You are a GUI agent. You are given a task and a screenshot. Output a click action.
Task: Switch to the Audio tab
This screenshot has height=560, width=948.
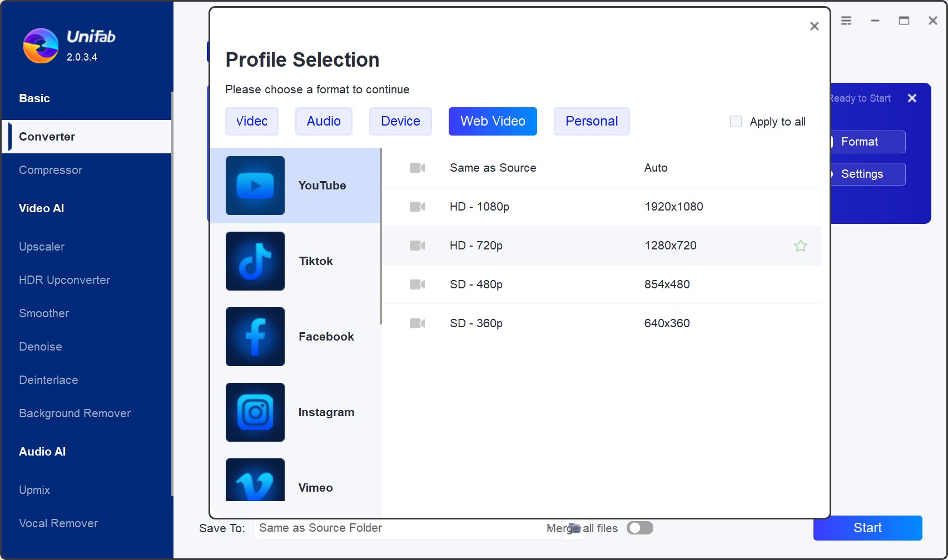[324, 121]
